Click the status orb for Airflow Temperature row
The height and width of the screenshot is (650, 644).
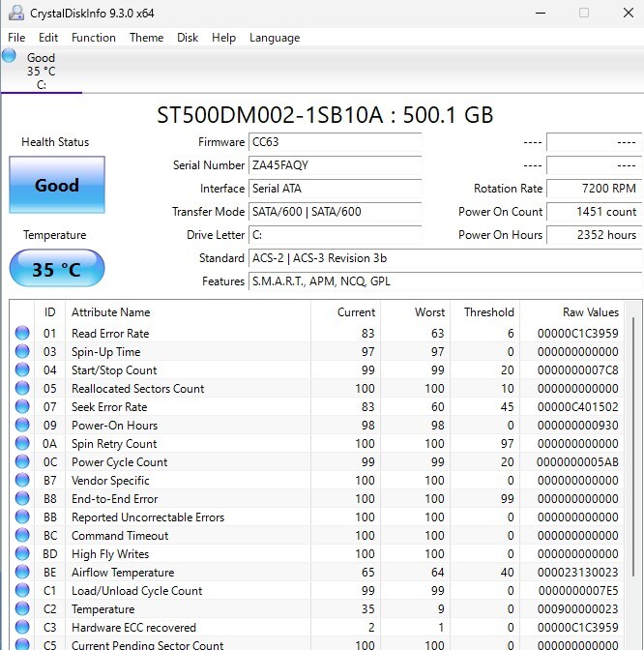coord(22,573)
